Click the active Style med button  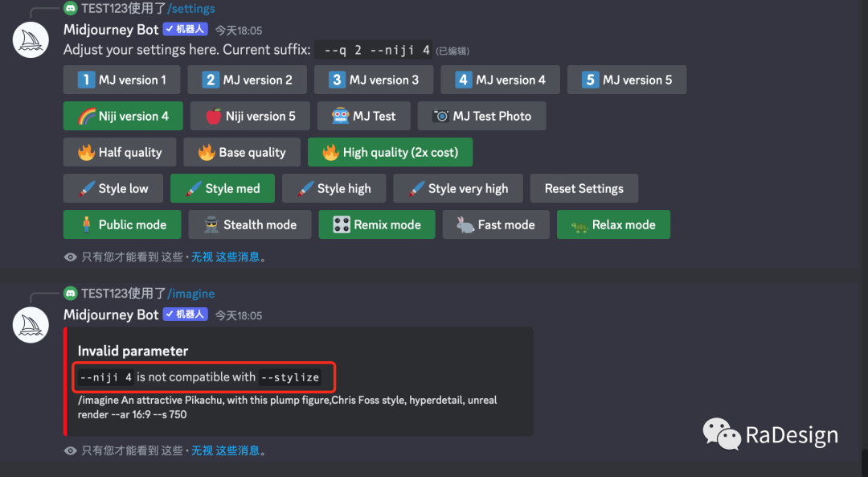pyautogui.click(x=223, y=188)
